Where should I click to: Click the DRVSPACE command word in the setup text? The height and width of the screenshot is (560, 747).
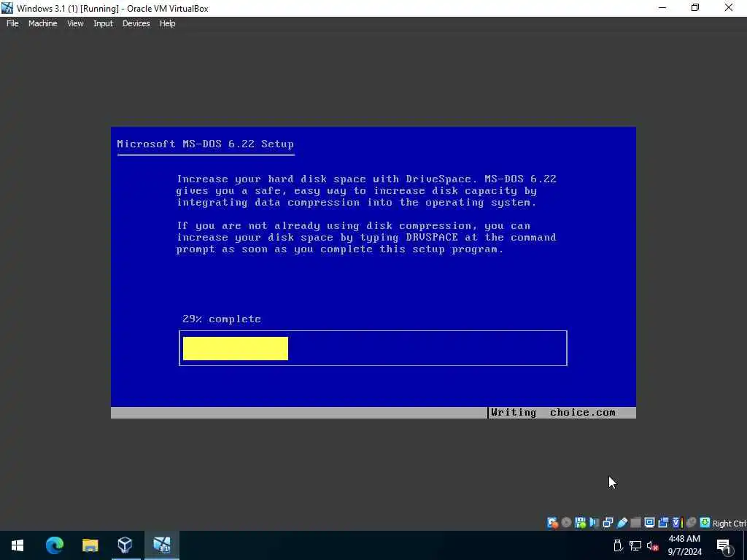(432, 237)
